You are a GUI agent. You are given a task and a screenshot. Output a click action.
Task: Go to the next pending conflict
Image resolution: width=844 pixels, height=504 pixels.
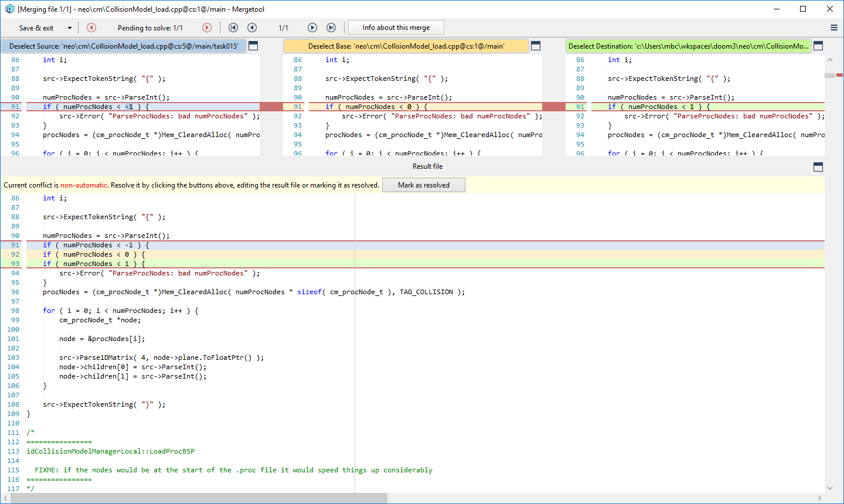pos(207,27)
